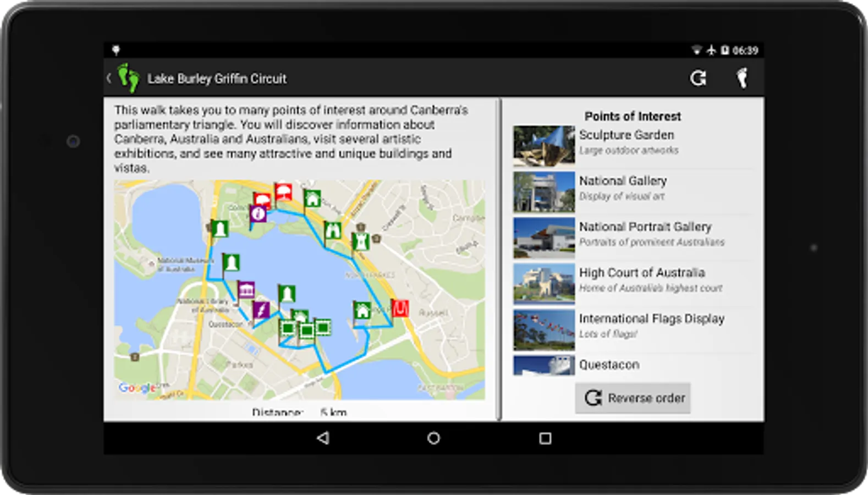Viewport: 868px width, 495px height.
Task: Open the International Flags Display thumbnail
Action: point(544,329)
